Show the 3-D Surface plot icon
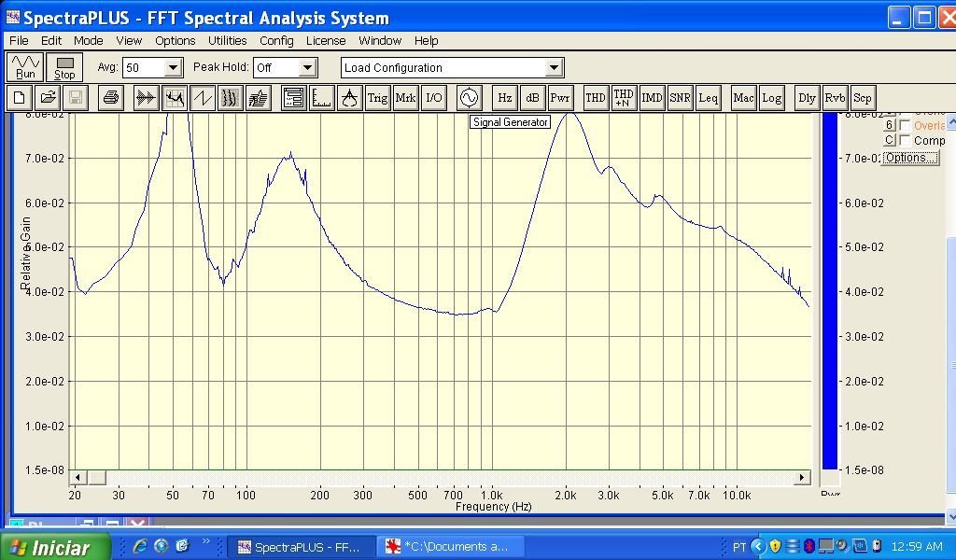956x560 pixels. pyautogui.click(x=258, y=98)
